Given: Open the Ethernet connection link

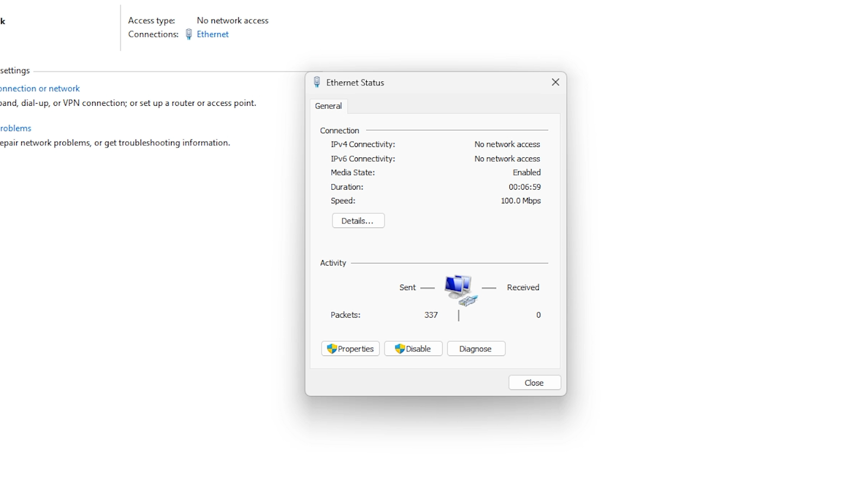Looking at the screenshot, I should pos(213,34).
